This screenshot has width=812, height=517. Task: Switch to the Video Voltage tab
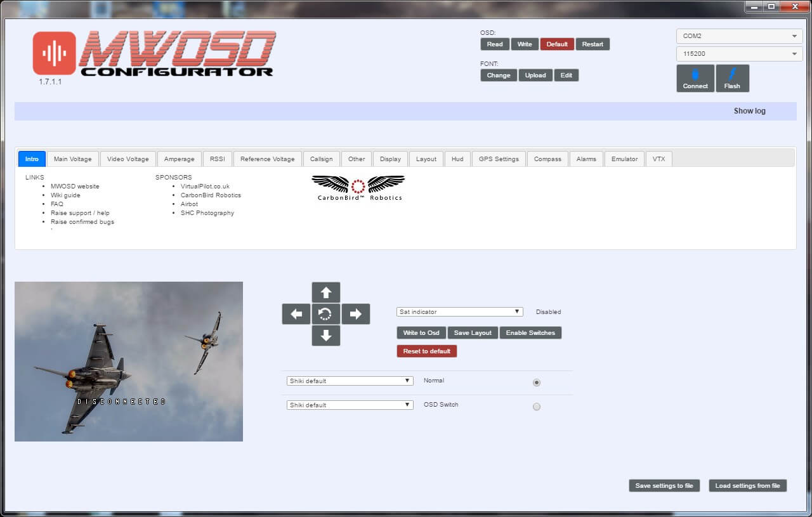(x=128, y=159)
